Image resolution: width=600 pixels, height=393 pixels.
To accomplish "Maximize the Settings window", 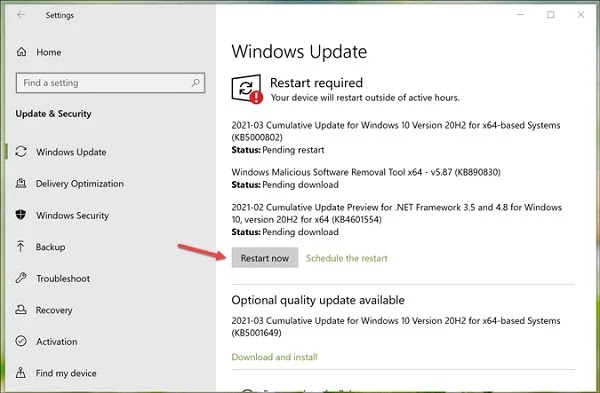I will (x=551, y=15).
